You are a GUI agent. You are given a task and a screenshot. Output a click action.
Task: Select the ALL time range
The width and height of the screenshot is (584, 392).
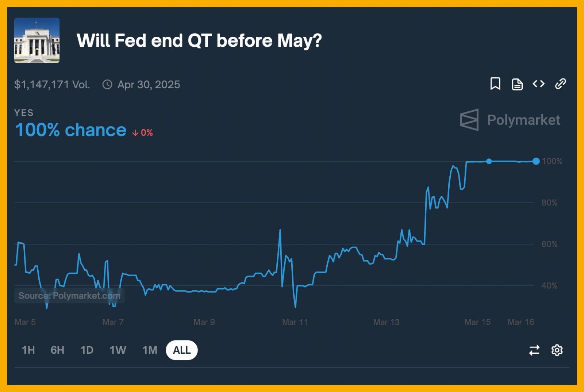[x=182, y=350]
